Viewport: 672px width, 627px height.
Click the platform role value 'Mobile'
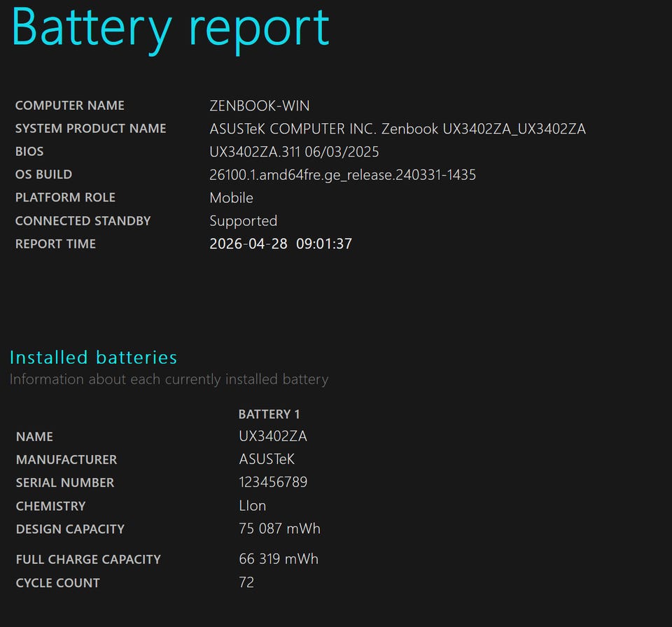point(232,198)
